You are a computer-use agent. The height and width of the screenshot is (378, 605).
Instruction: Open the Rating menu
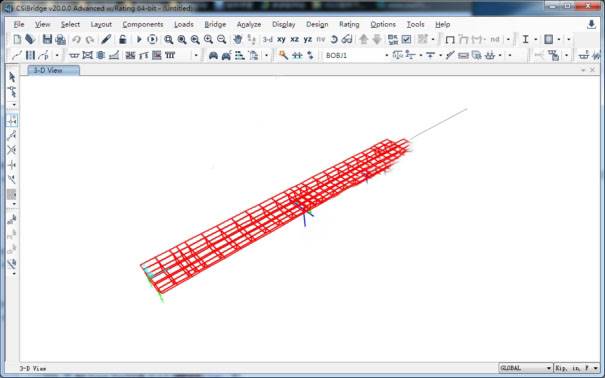(349, 24)
